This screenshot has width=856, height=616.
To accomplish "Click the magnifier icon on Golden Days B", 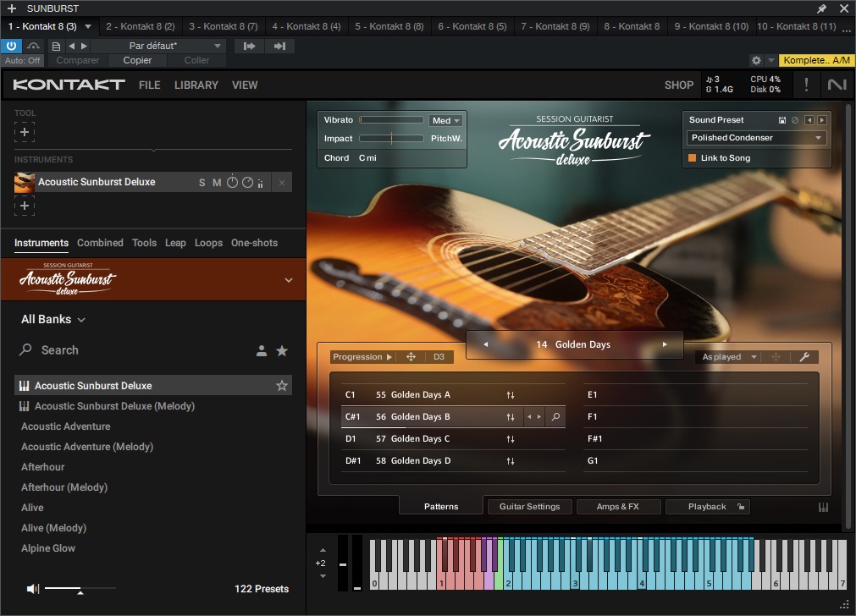I will [555, 417].
